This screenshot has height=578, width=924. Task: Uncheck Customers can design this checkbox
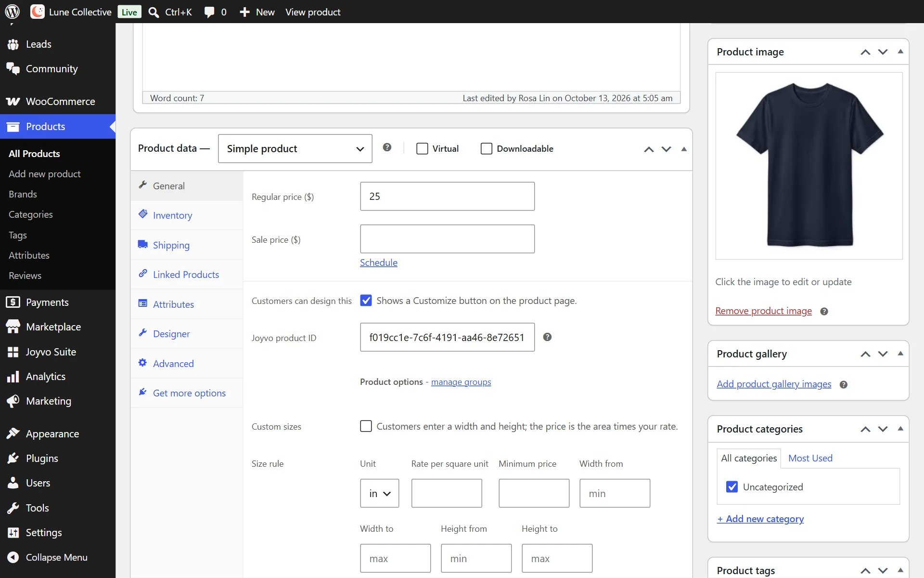pos(366,301)
